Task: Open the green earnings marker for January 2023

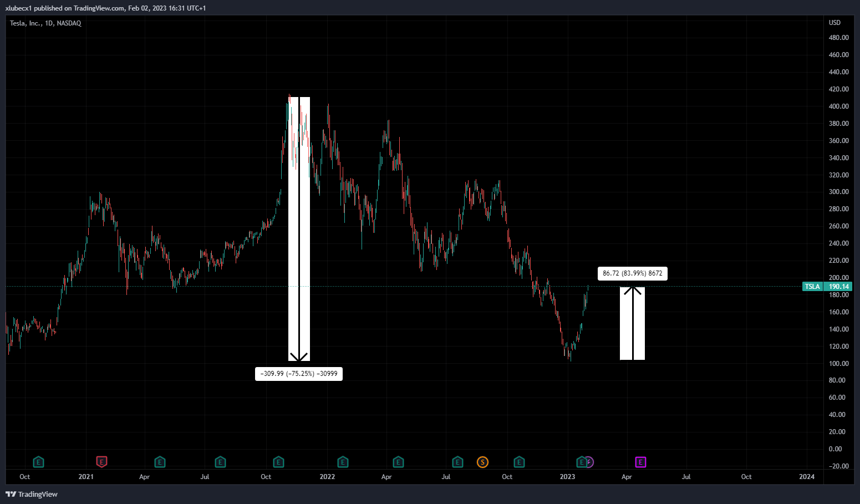Action: [581, 462]
